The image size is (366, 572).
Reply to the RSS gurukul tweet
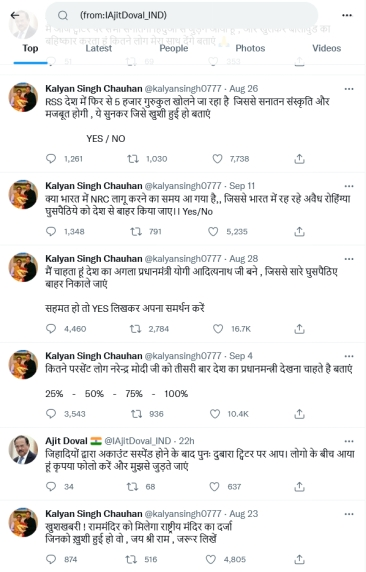tap(51, 158)
